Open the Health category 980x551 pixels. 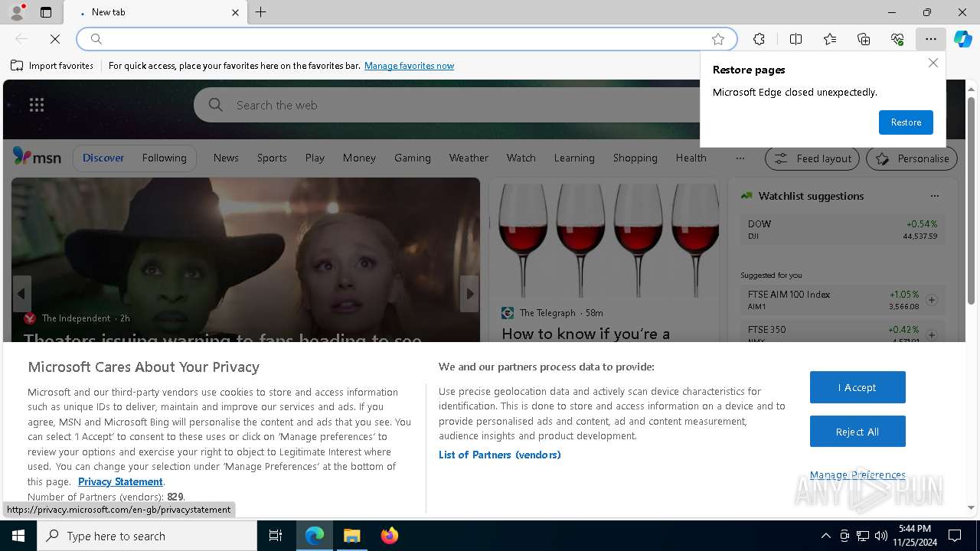pos(691,158)
